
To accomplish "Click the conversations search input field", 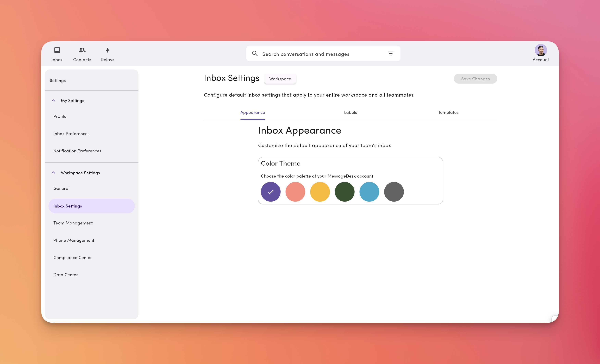I will pyautogui.click(x=317, y=54).
